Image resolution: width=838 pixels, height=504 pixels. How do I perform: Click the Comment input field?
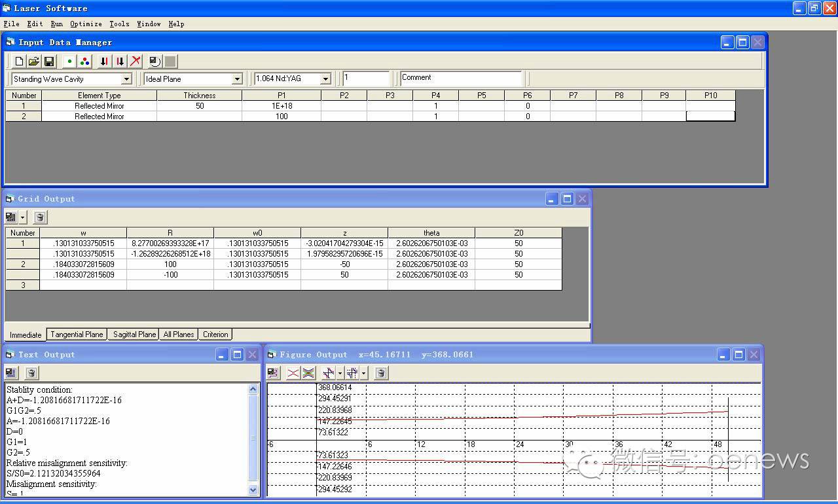coord(461,79)
